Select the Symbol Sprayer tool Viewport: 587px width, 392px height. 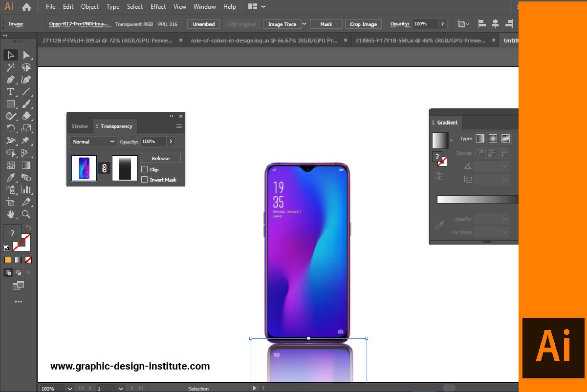coord(11,190)
